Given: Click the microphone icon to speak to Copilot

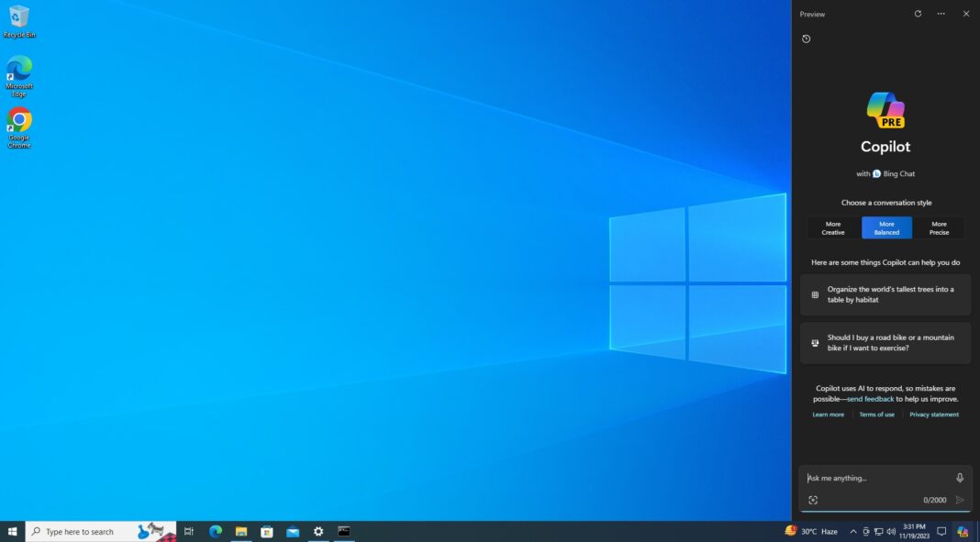Looking at the screenshot, I should click(959, 477).
